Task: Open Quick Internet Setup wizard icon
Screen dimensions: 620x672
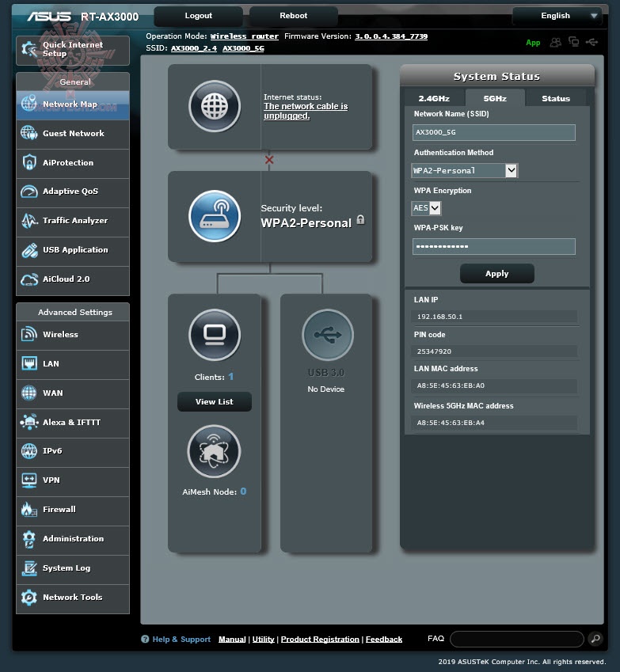Action: click(29, 49)
